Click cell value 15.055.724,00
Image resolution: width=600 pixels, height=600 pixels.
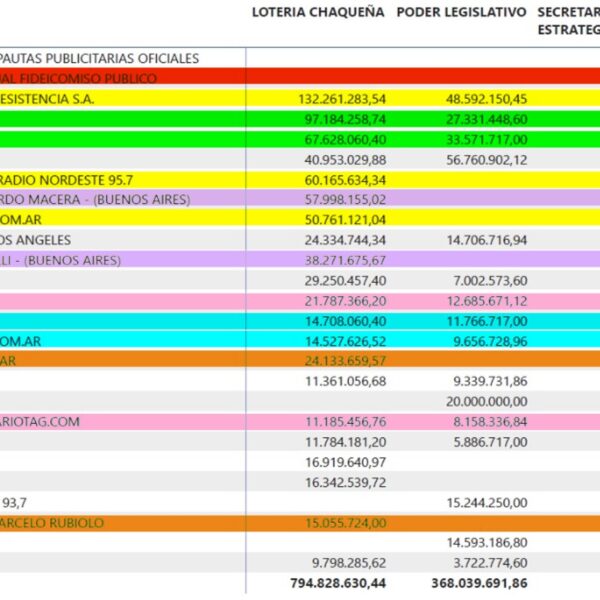[345, 523]
